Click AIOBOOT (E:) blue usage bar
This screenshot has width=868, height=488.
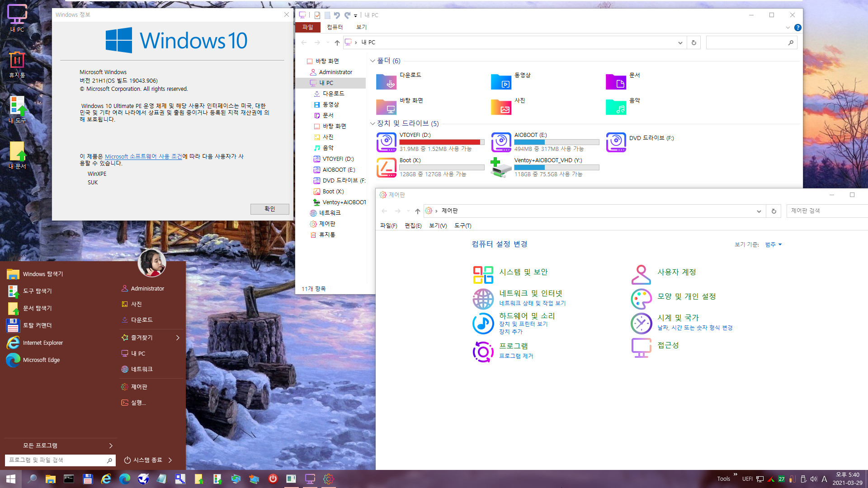click(x=557, y=142)
